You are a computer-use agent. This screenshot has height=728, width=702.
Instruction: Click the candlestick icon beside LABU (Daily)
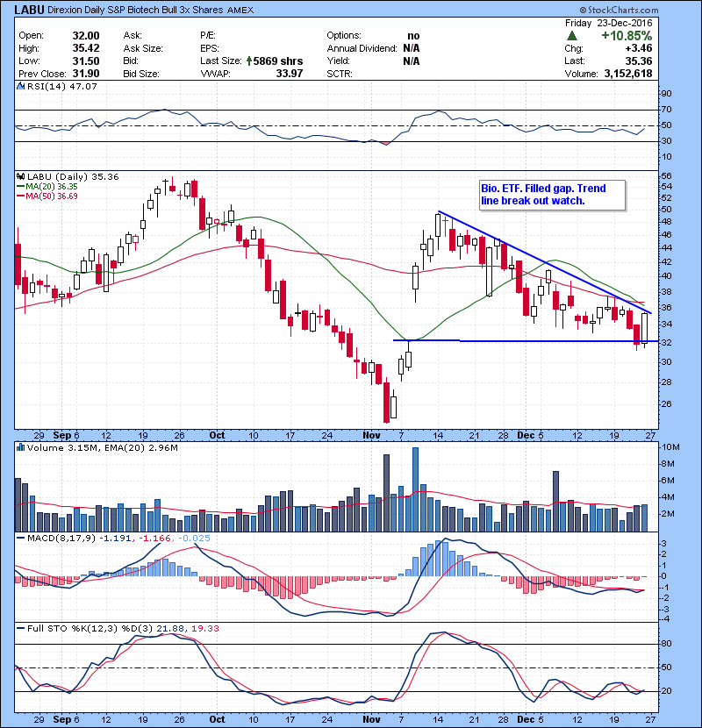click(x=20, y=177)
